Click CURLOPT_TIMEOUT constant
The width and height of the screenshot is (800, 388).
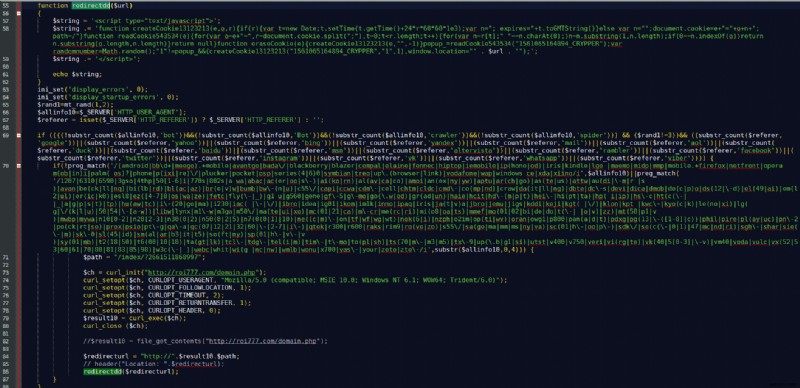point(177,296)
